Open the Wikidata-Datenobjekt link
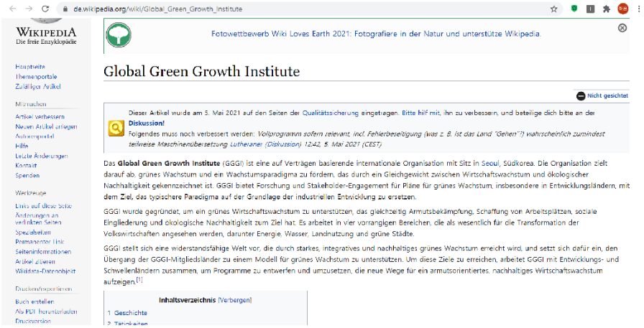This screenshot has height=328, width=644. (45, 271)
